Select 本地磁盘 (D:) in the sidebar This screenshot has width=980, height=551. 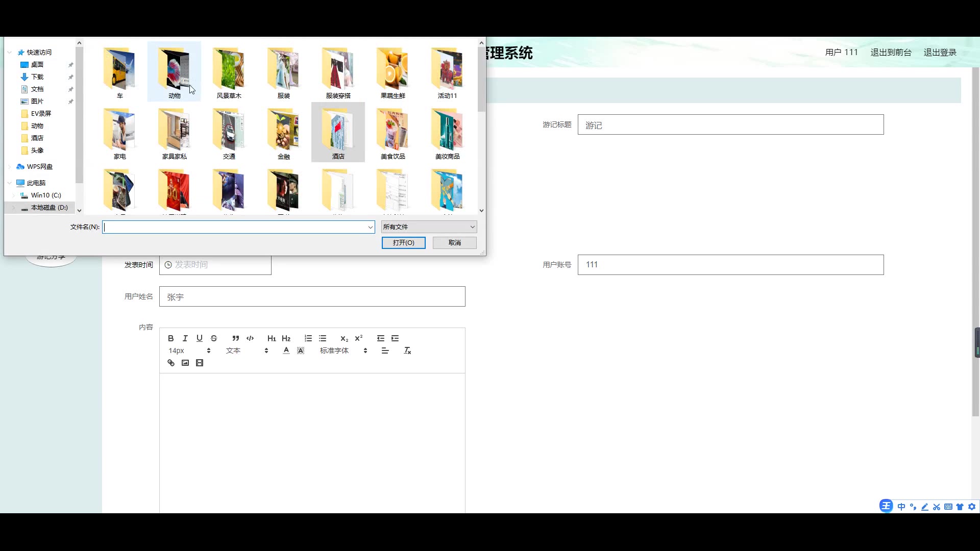coord(49,207)
